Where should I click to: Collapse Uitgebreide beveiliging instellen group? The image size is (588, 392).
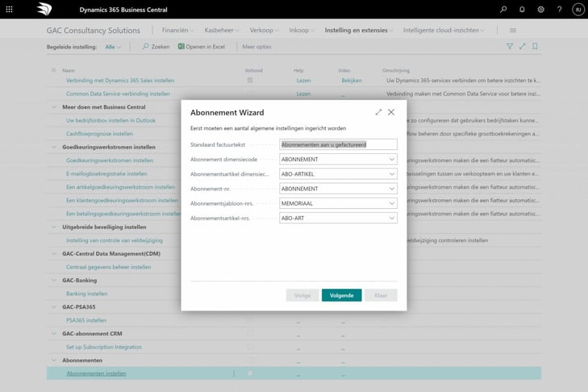[x=53, y=227]
